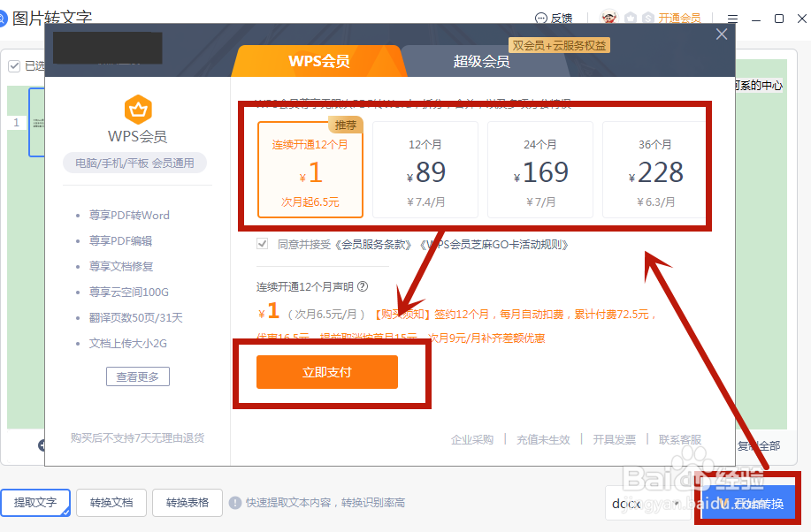Select the 连续开通12个月 ¥1 plan
811x532 pixels.
(310, 170)
